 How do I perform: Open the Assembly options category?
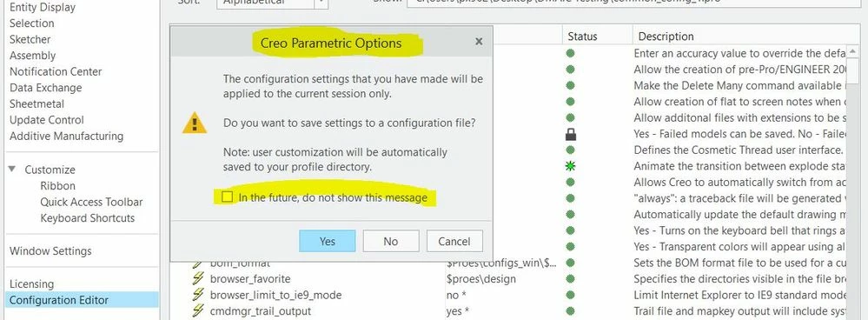click(x=33, y=56)
